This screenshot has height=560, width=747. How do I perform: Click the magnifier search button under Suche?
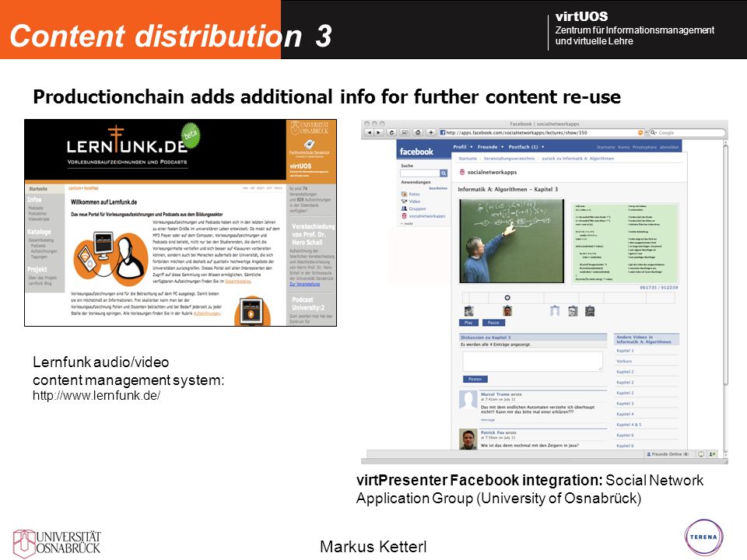pos(444,173)
